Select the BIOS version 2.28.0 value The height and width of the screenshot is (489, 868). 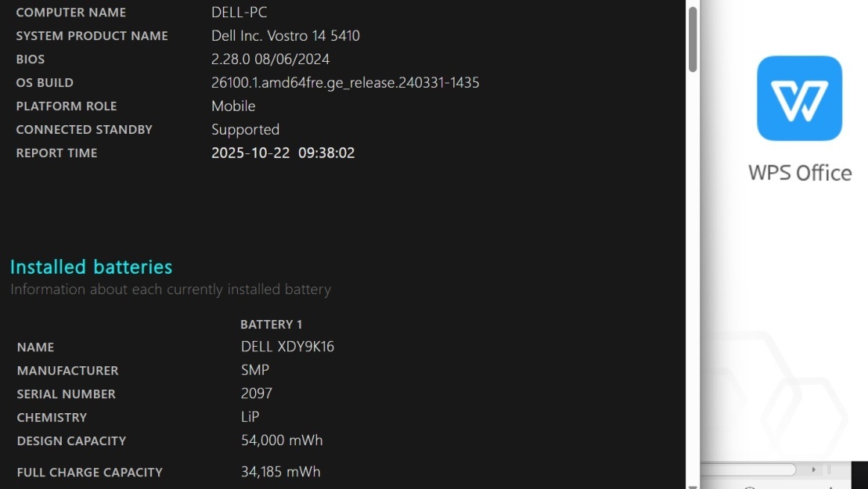point(270,59)
